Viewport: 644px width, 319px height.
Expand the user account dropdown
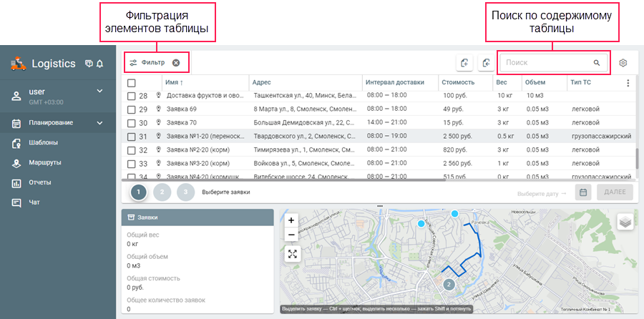(x=100, y=92)
